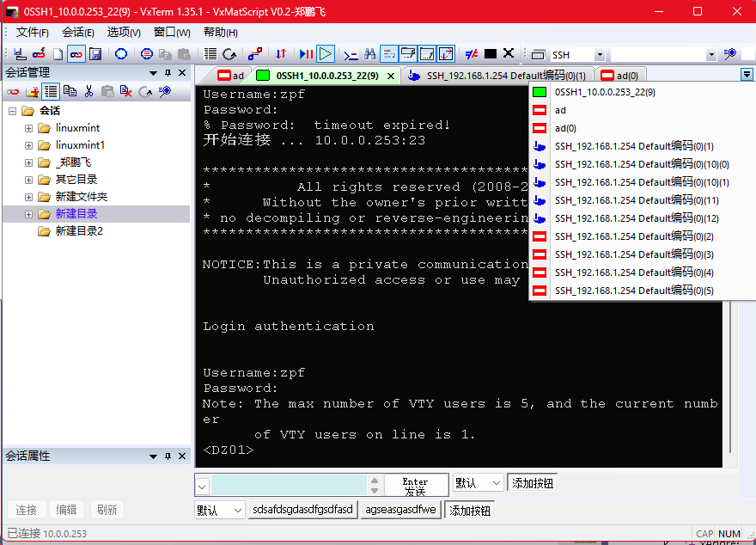Expand the 其它目录 folder node
Viewport: 756px width, 545px height.
28,180
